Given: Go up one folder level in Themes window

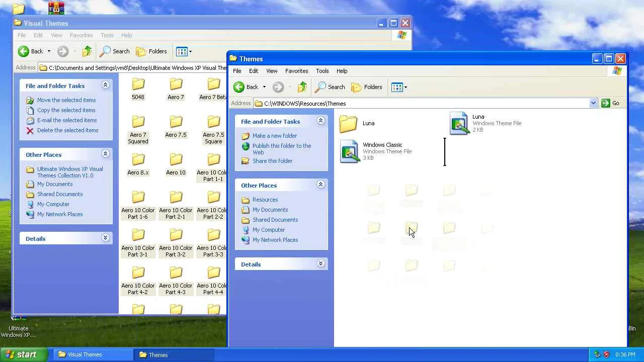Looking at the screenshot, I should click(x=302, y=87).
